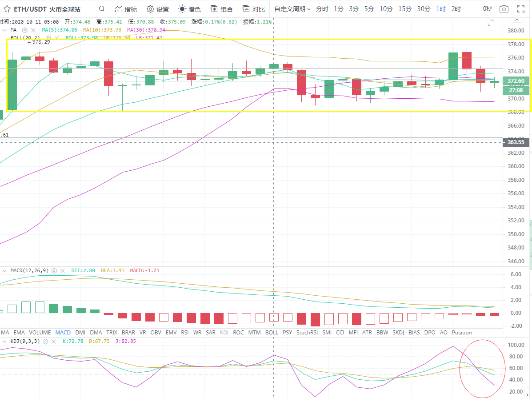Select the 15分 timeframe
The height and width of the screenshot is (398, 532).
(x=405, y=9)
